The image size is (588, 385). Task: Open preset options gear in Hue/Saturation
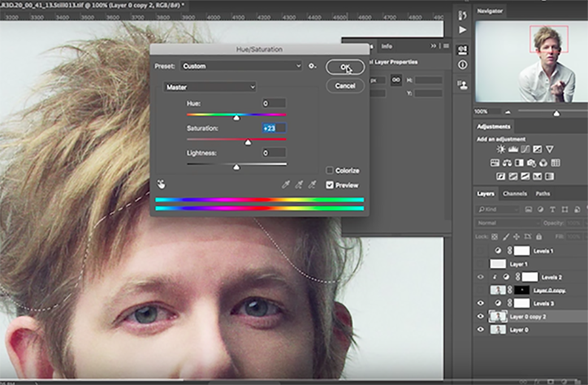(x=312, y=66)
